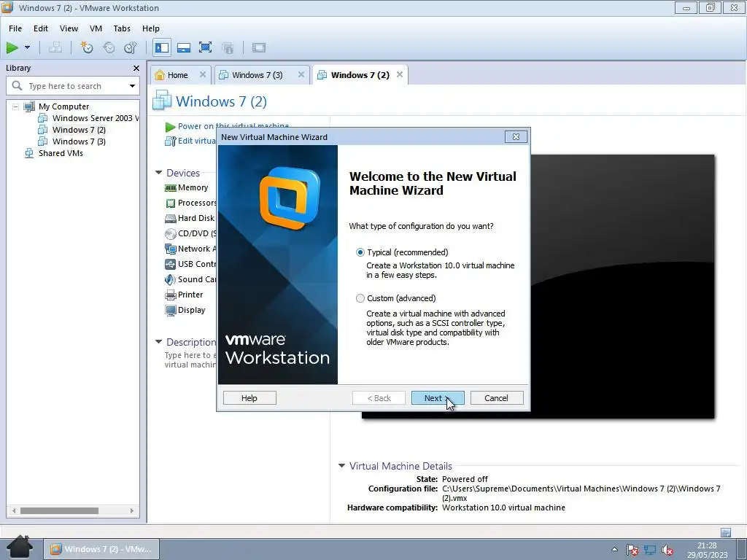Click the library scrollbar right arrow
This screenshot has height=560, width=747.
coord(132,510)
